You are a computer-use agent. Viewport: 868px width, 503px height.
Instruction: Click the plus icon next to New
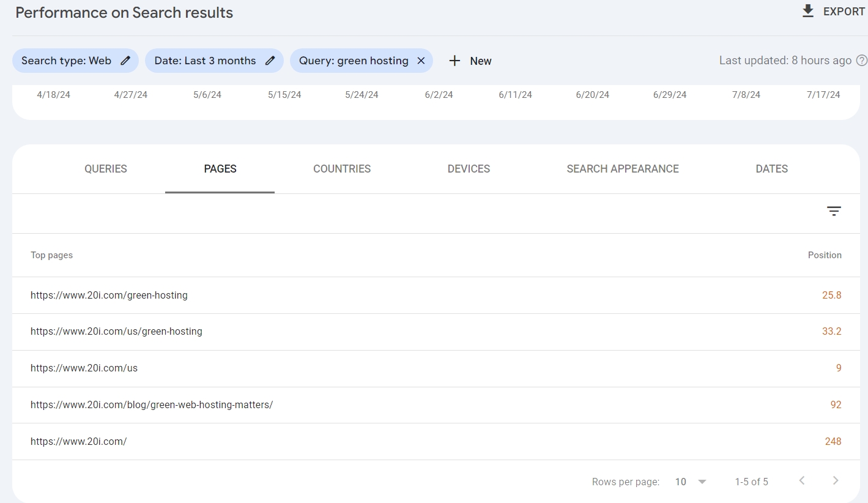(454, 61)
